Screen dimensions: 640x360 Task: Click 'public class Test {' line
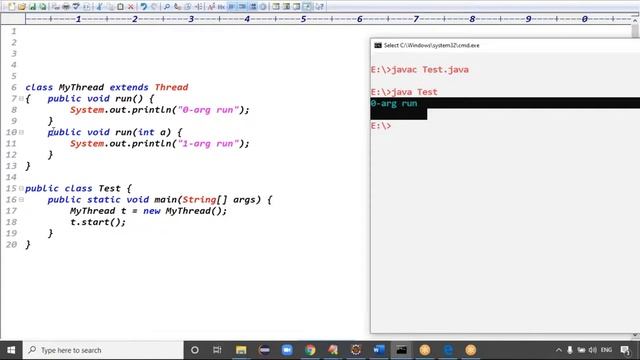click(x=78, y=189)
